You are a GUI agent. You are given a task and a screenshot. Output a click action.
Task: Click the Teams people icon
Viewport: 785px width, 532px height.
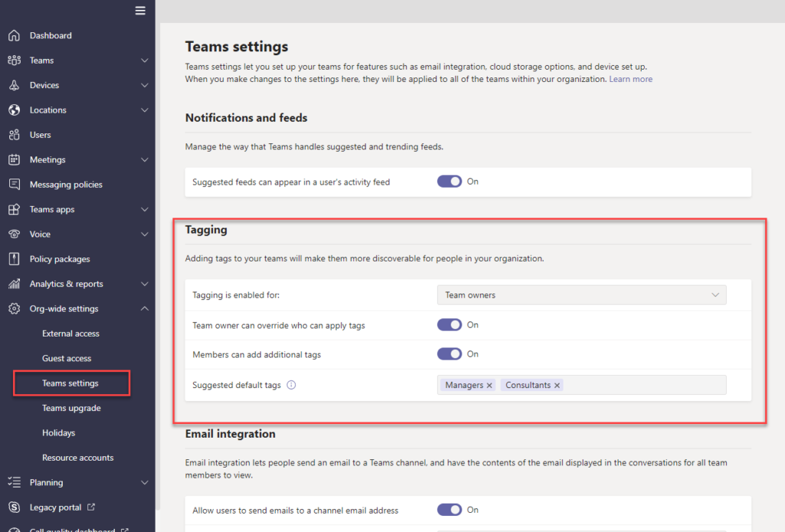point(14,61)
